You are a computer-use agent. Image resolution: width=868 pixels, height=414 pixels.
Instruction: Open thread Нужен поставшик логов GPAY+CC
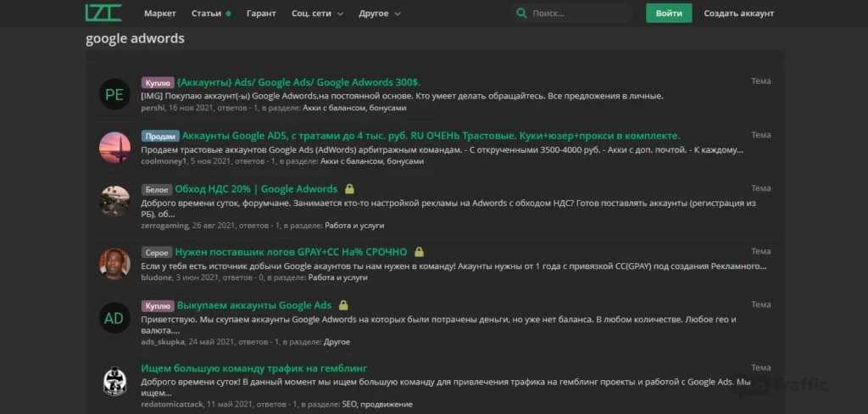tap(292, 252)
